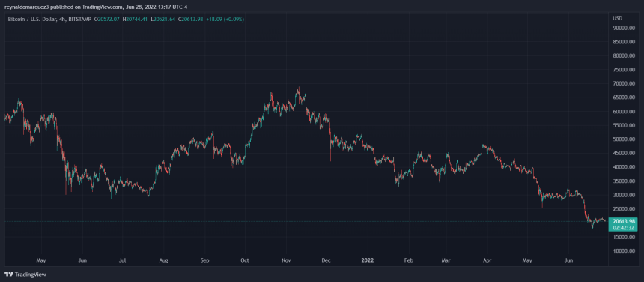This screenshot has width=644, height=282.
Task: Click the high value H20744.41
Action: (136, 19)
